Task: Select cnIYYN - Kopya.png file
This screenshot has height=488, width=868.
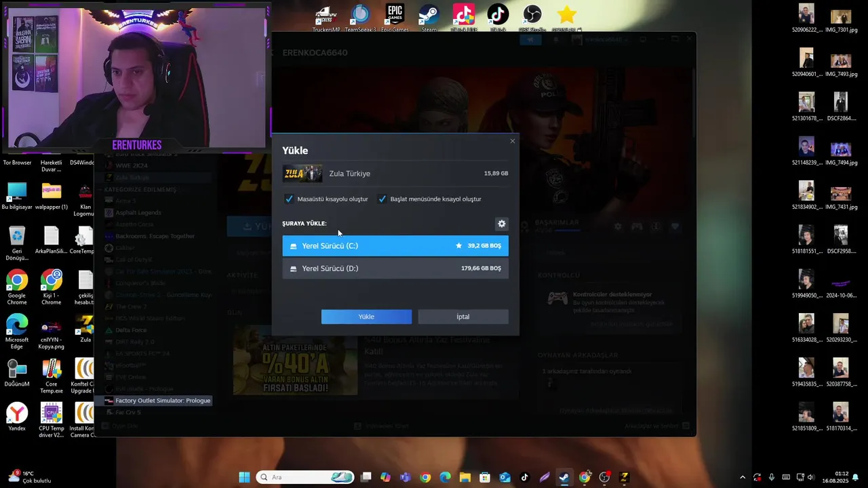Action: [52, 331]
